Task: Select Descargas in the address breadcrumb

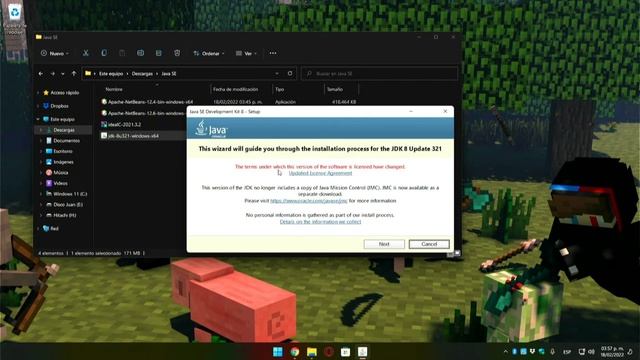Action: [x=142, y=74]
